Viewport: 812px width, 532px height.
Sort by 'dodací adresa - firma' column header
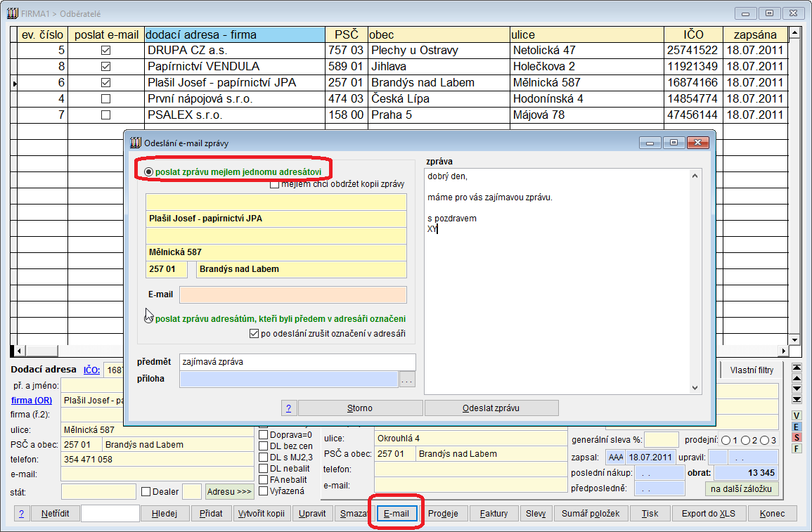point(235,34)
